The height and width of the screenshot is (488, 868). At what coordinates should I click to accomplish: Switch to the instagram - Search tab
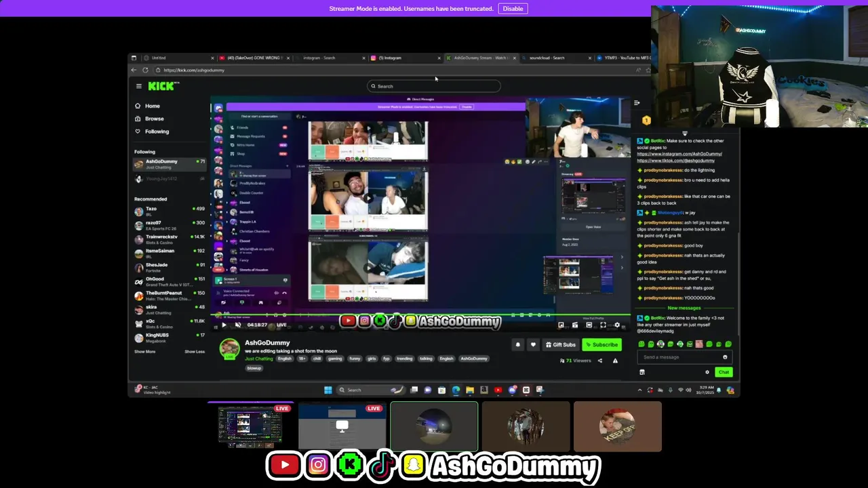[x=330, y=58]
